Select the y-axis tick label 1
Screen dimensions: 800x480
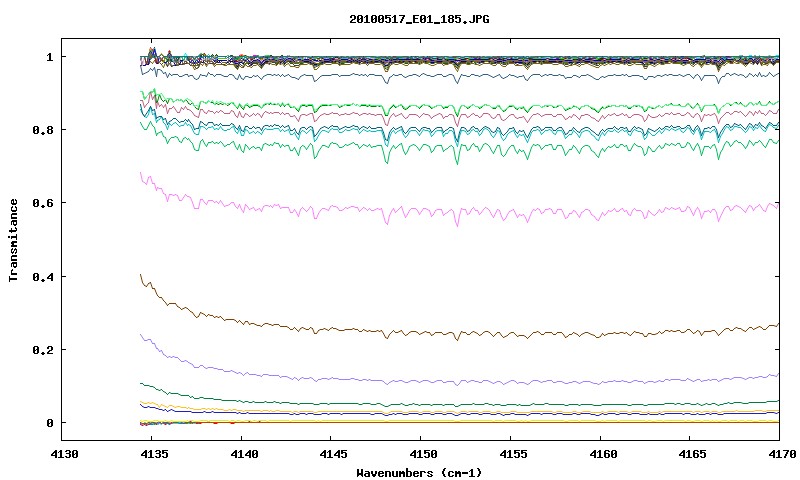(x=49, y=57)
